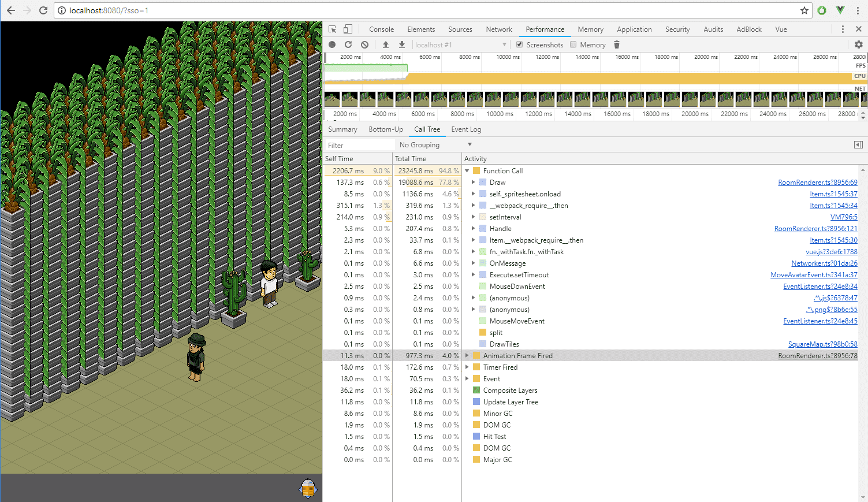Open the Vue devtools extension icon
This screenshot has width=868, height=502.
click(840, 10)
